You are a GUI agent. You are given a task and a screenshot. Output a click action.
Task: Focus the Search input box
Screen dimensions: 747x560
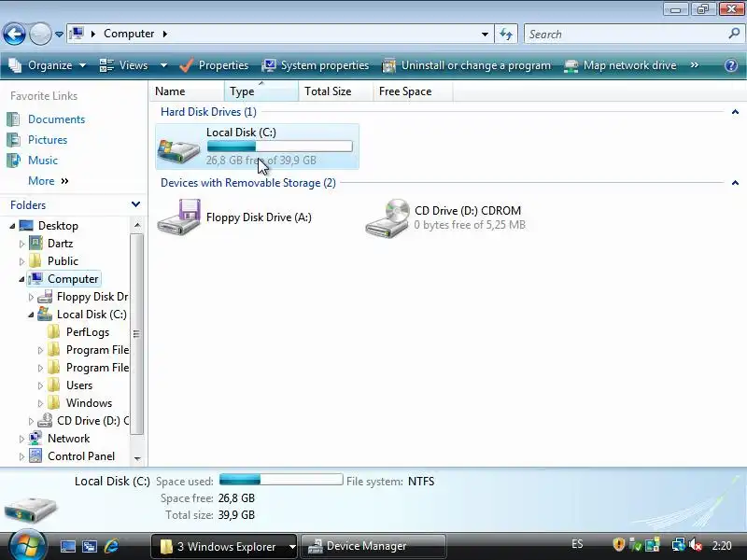[x=625, y=34]
